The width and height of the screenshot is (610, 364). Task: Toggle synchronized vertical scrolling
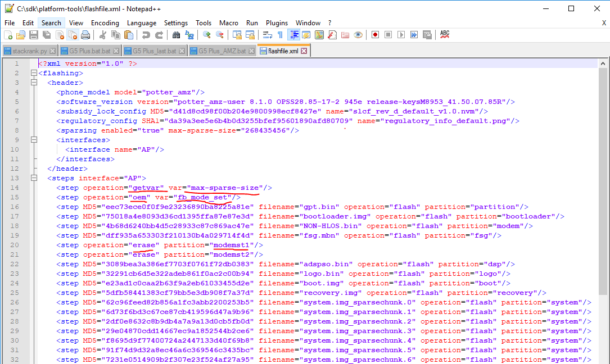(x=237, y=35)
